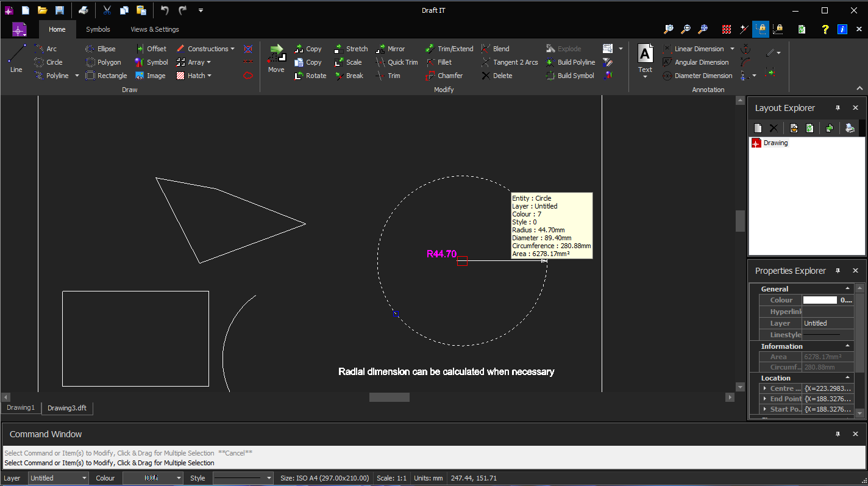Open the Symbols ribbon tab

[x=98, y=29]
